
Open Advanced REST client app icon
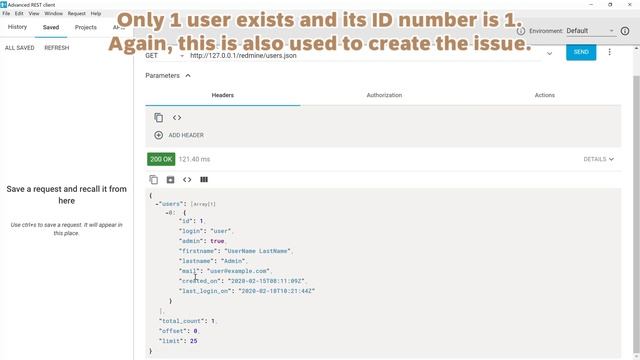[4, 4]
